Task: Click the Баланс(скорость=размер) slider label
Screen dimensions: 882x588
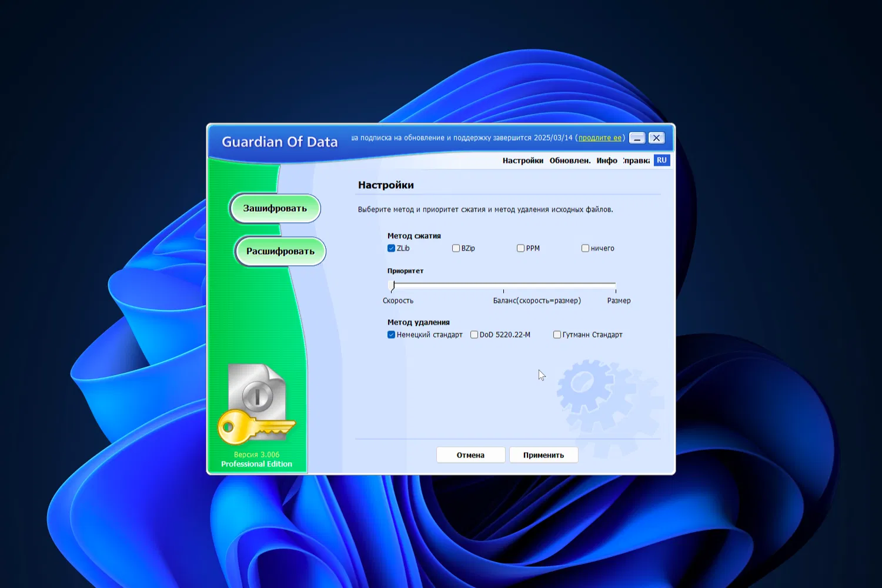Action: 537,300
